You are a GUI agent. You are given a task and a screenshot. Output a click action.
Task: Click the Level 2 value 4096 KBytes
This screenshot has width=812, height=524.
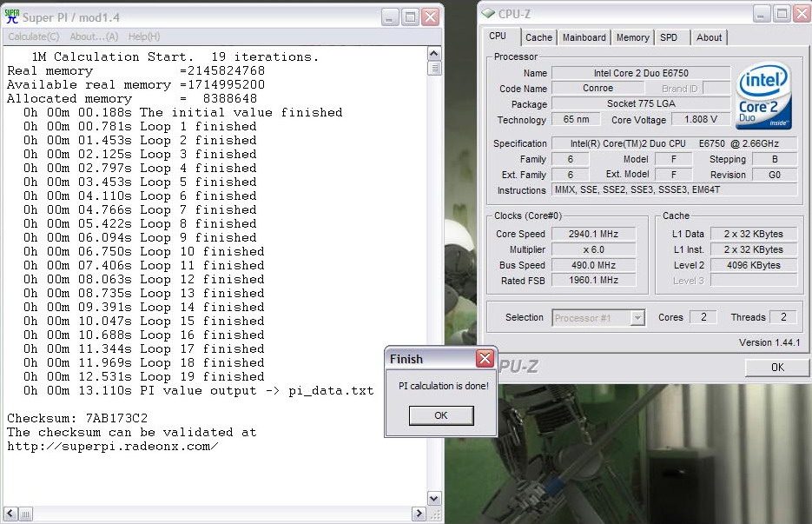(754, 265)
